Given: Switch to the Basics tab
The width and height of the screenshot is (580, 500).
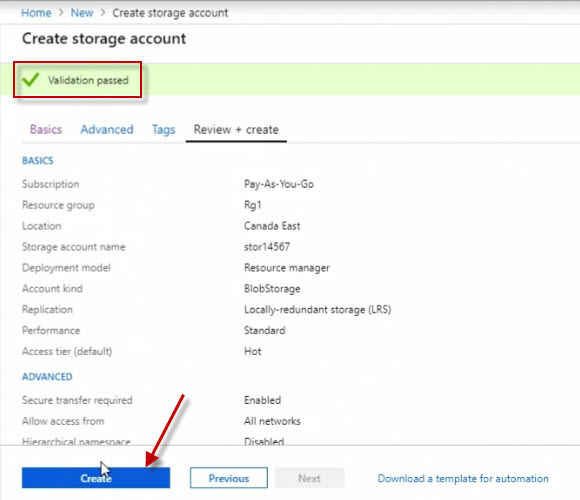Looking at the screenshot, I should point(46,129).
